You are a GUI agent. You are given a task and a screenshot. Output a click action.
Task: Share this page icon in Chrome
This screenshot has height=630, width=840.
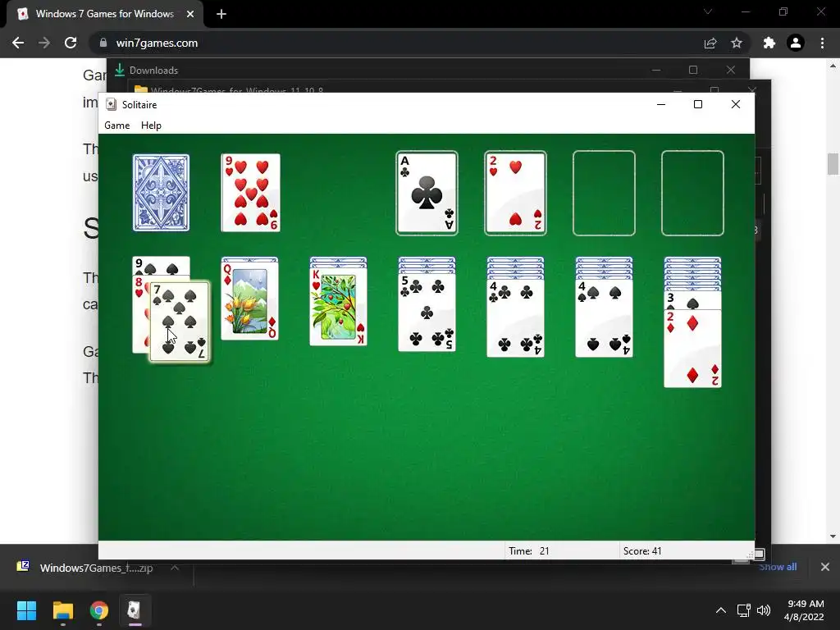pos(710,43)
